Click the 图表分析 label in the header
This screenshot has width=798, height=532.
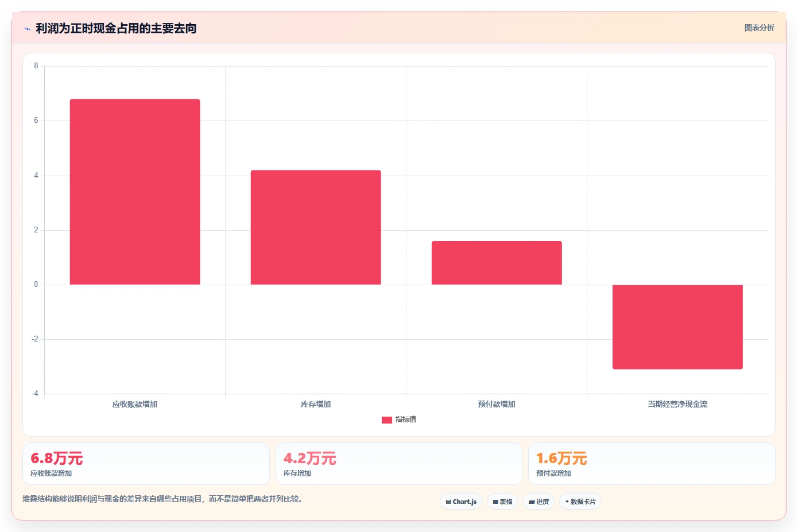pos(759,28)
